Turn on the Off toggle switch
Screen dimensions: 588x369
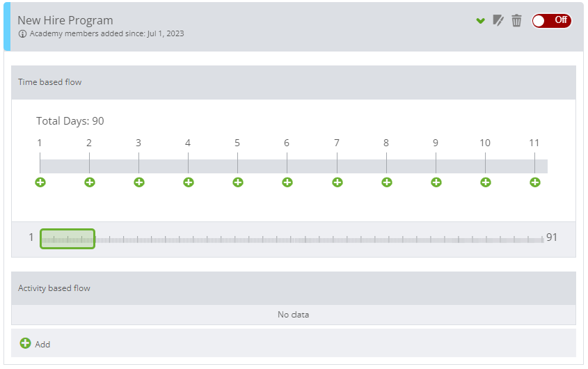point(551,21)
